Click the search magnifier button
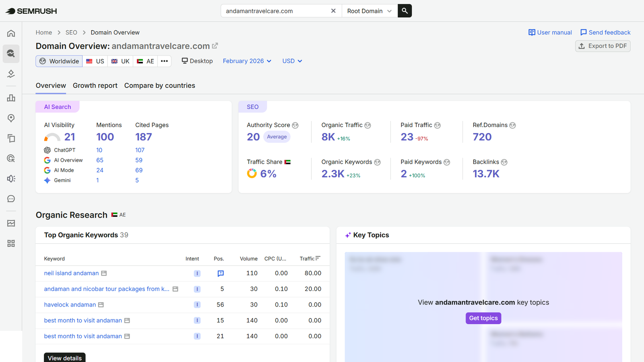This screenshot has height=362, width=644. (x=405, y=11)
